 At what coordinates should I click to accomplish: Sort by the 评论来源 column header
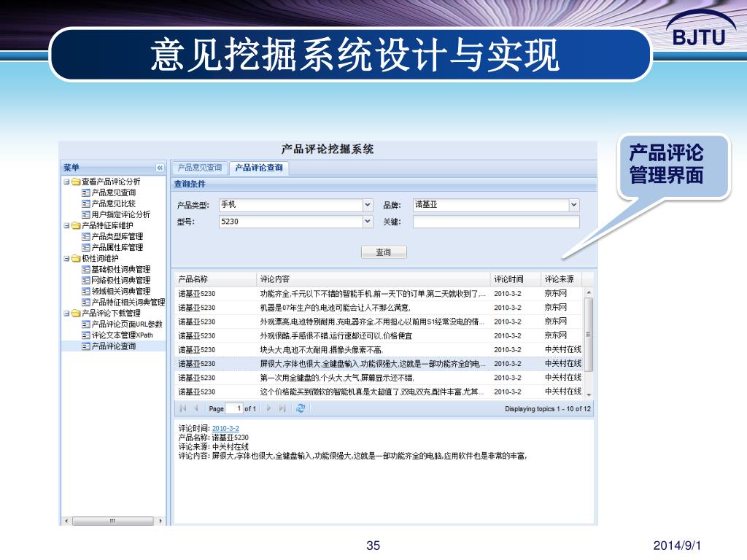[x=562, y=279]
